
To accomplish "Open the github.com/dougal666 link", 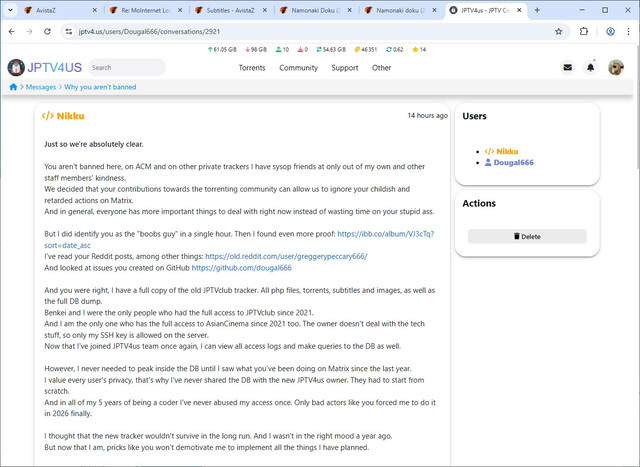I will [x=242, y=268].
